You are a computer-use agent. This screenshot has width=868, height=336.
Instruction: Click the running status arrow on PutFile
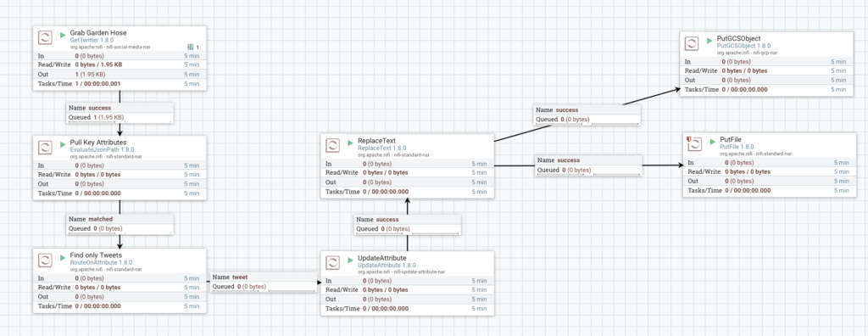[x=712, y=142]
